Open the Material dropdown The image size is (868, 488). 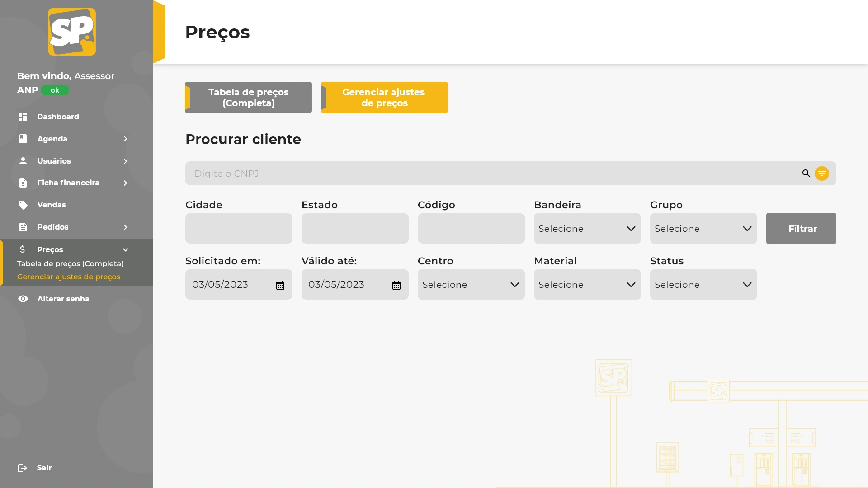point(587,285)
